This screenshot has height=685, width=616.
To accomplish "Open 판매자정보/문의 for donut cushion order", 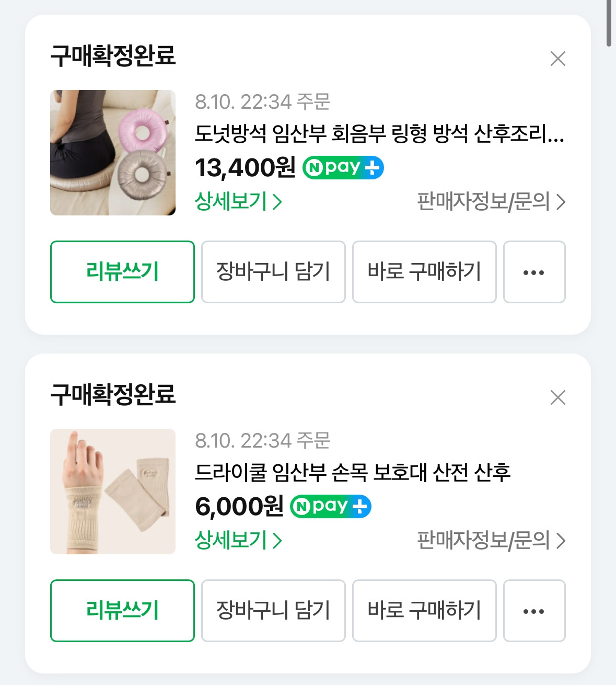I will pyautogui.click(x=491, y=202).
